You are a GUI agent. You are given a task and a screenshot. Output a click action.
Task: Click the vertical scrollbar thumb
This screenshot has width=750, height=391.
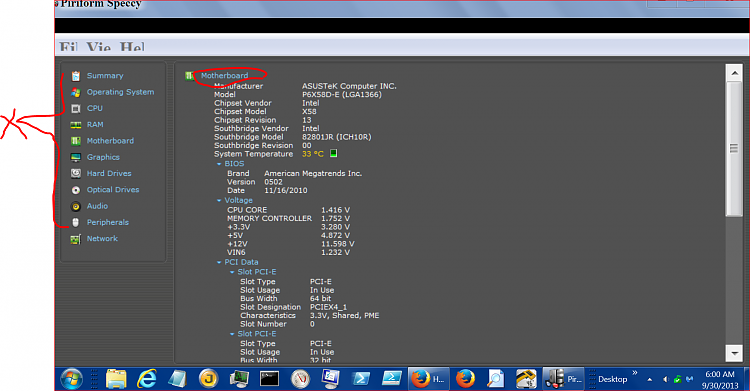(734, 149)
